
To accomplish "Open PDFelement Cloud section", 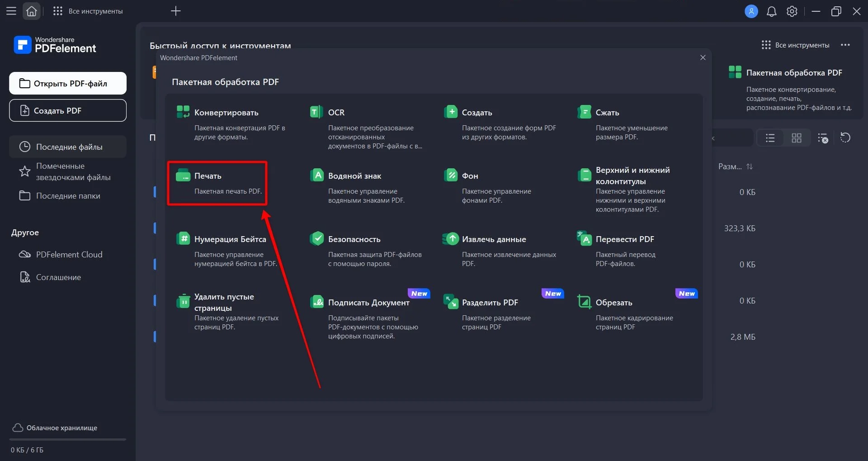I will pyautogui.click(x=69, y=255).
